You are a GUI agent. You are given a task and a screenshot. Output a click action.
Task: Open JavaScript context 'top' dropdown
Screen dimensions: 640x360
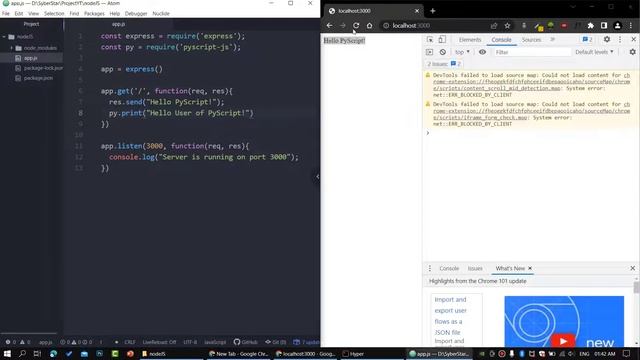click(x=462, y=52)
